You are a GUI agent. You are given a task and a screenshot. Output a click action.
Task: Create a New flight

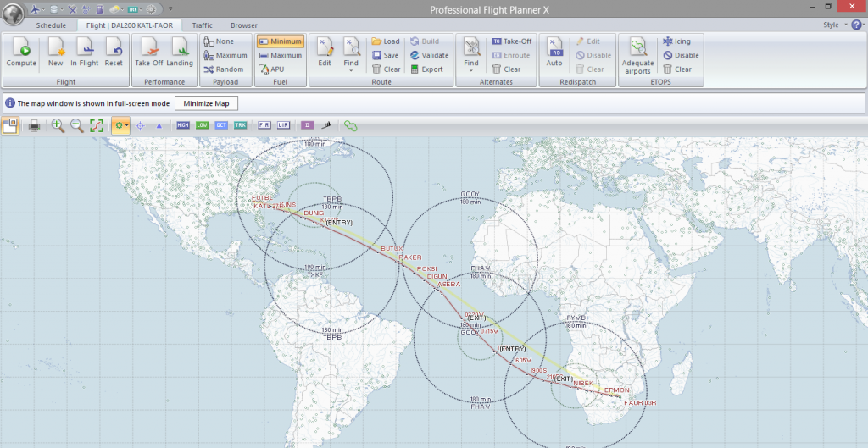55,52
